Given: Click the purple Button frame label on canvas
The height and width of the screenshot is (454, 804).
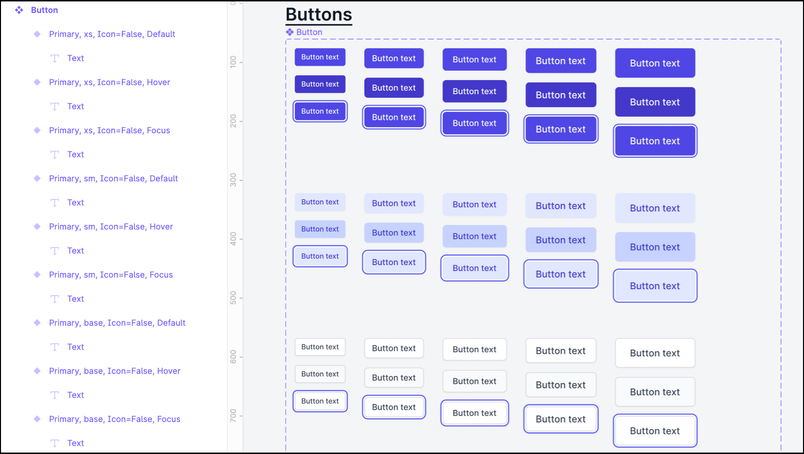Looking at the screenshot, I should (309, 32).
